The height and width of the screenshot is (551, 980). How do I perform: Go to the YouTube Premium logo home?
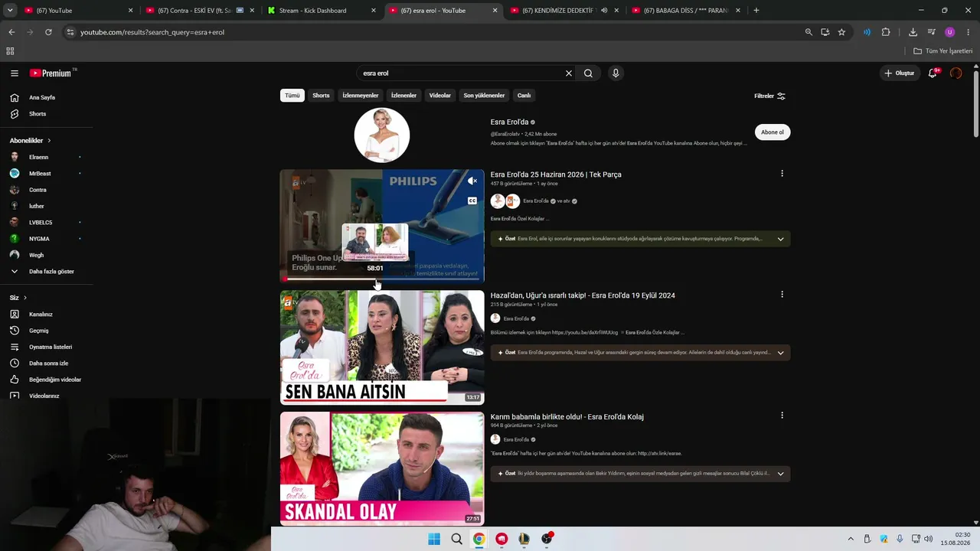tap(51, 73)
